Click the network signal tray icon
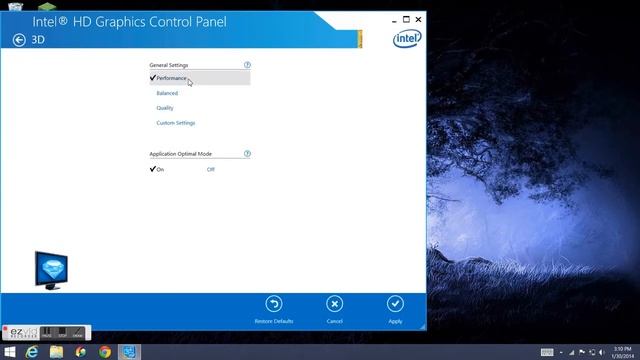The width and height of the screenshot is (640, 360). pyautogui.click(x=571, y=352)
